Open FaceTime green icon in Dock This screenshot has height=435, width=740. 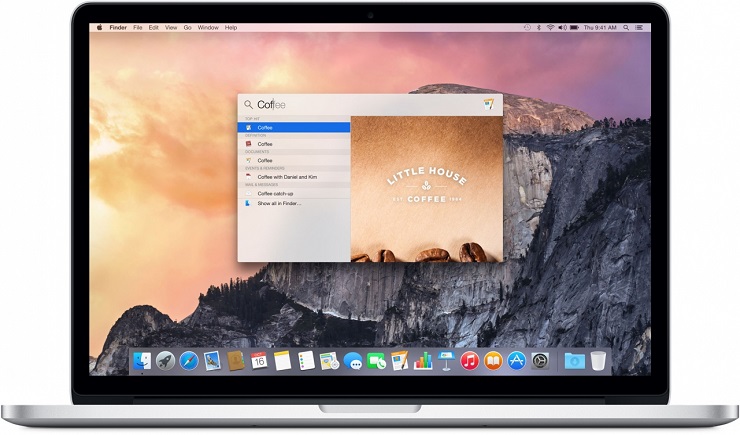376,362
